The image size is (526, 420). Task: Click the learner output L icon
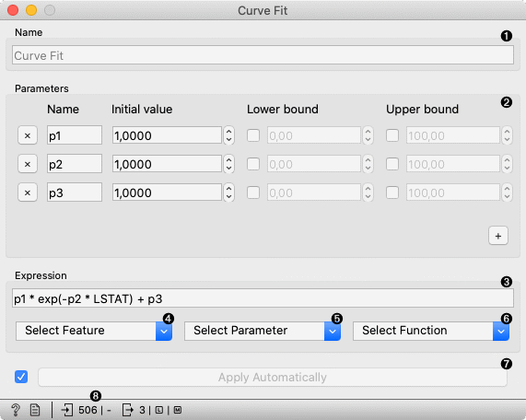coord(159,410)
